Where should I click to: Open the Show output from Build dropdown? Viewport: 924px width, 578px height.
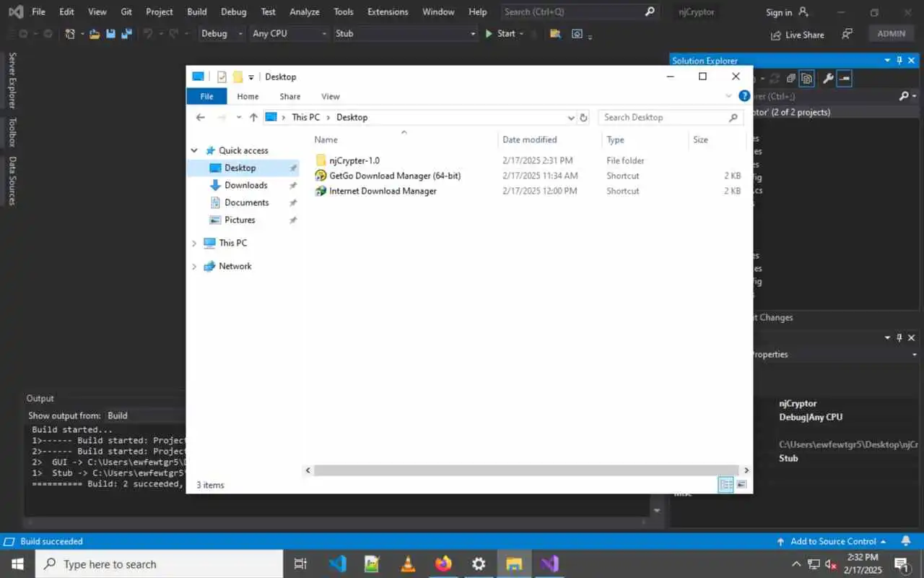click(145, 415)
